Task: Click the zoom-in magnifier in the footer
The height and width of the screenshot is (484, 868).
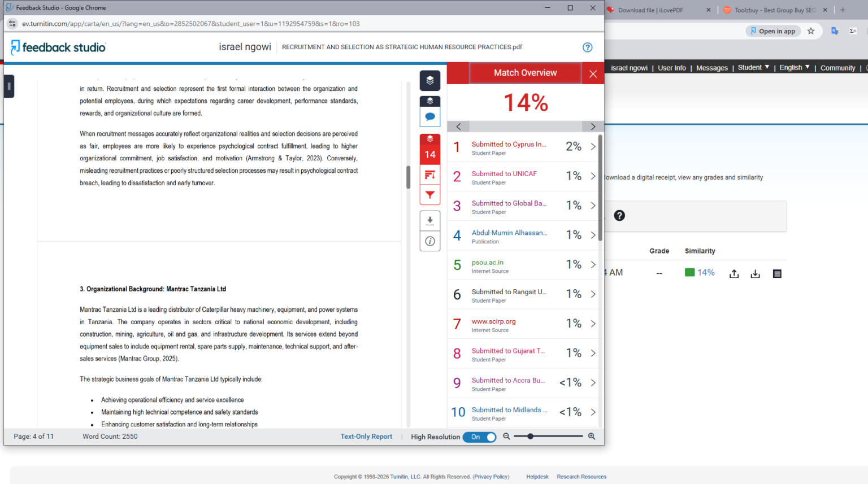Action: [591, 436]
